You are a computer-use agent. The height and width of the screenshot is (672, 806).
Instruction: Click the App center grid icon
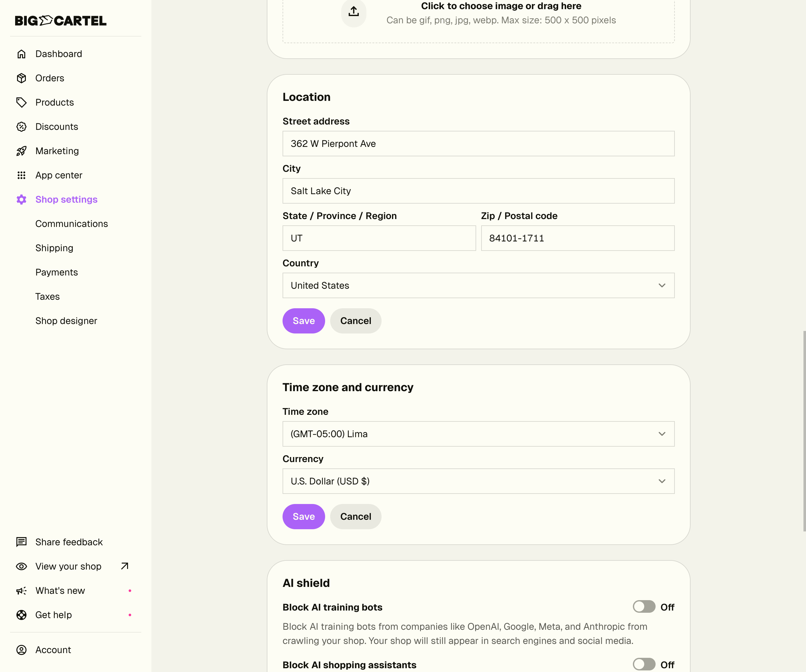[x=21, y=175]
